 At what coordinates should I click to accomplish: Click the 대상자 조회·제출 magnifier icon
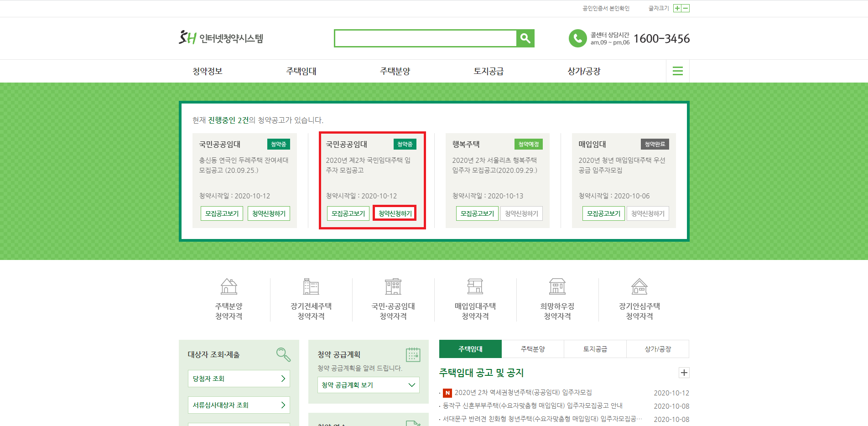point(283,355)
